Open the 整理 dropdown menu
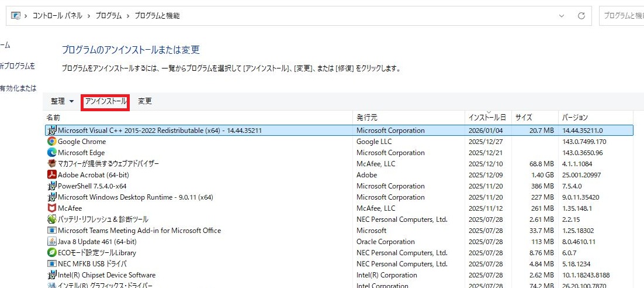Image resolution: width=644 pixels, height=288 pixels. [x=63, y=101]
